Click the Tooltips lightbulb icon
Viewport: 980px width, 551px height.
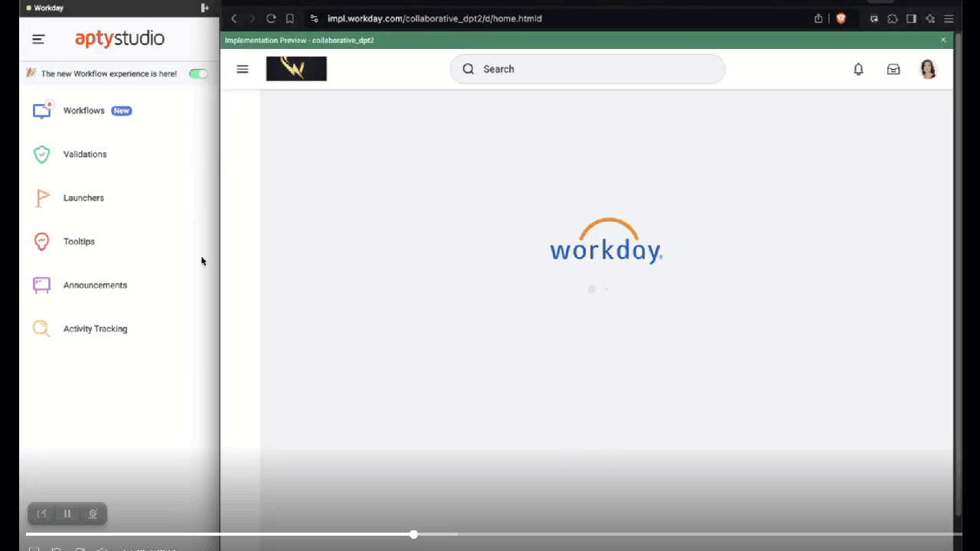coord(41,242)
